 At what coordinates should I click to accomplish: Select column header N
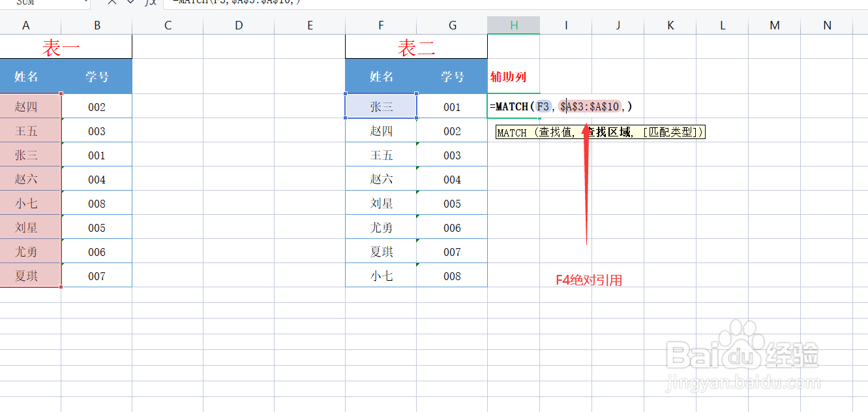pyautogui.click(x=826, y=25)
